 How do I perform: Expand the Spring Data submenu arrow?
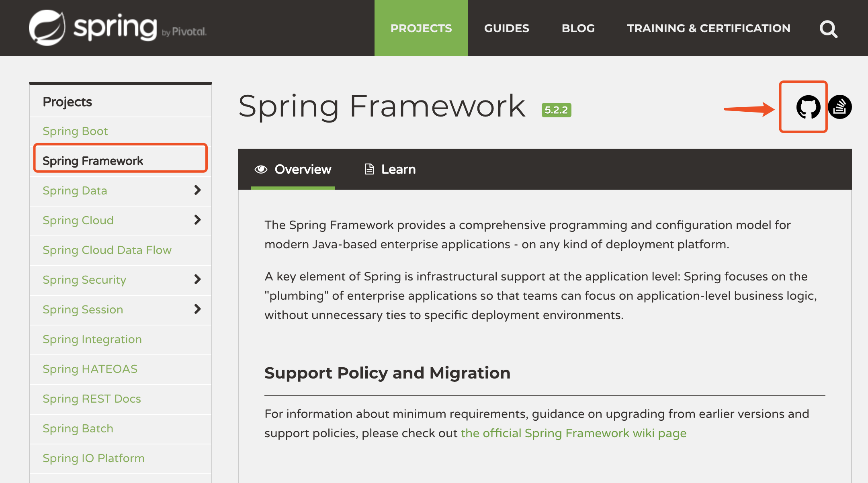197,190
